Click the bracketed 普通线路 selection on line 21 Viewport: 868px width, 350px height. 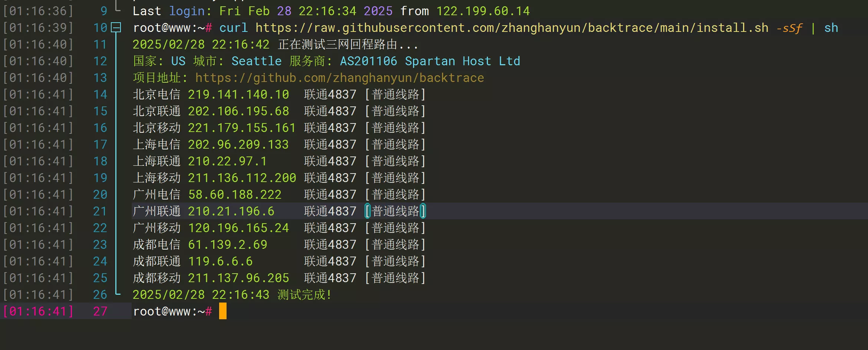[395, 211]
